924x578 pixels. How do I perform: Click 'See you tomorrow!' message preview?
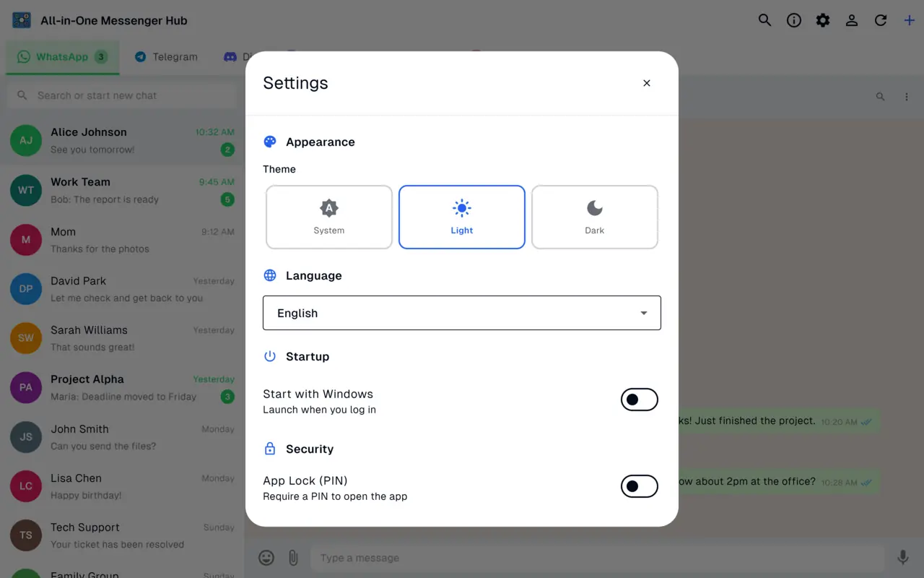[x=92, y=150]
